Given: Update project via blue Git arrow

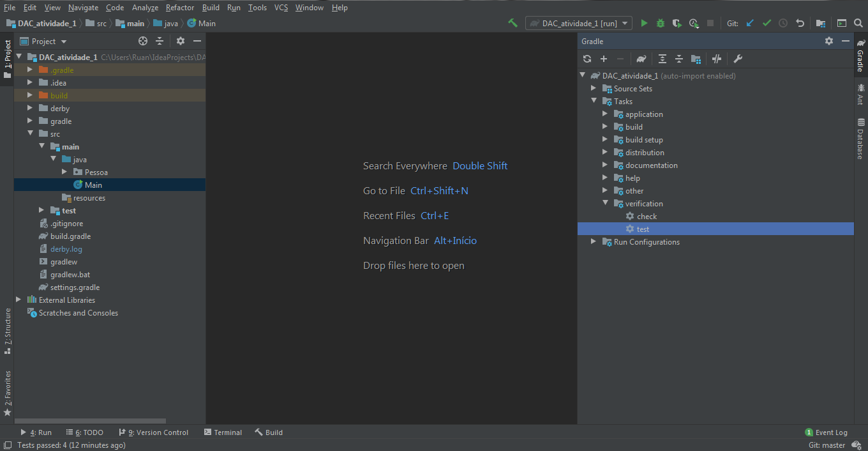Looking at the screenshot, I should (750, 23).
